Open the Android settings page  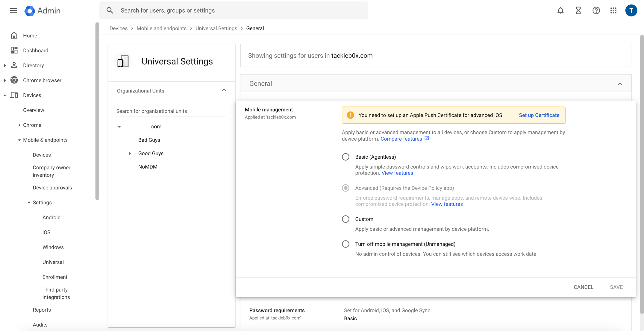(x=51, y=218)
